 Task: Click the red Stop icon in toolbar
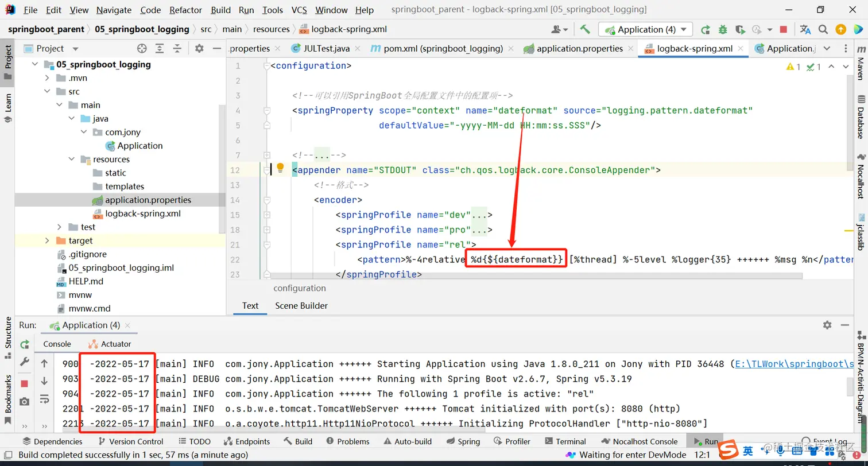(x=784, y=29)
